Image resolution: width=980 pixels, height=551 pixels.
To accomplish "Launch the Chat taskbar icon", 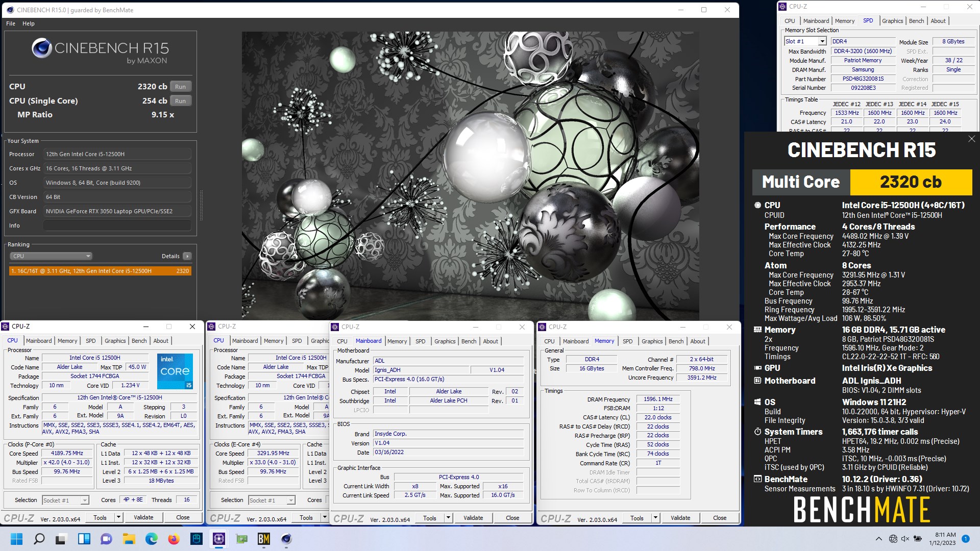I will coord(106,539).
